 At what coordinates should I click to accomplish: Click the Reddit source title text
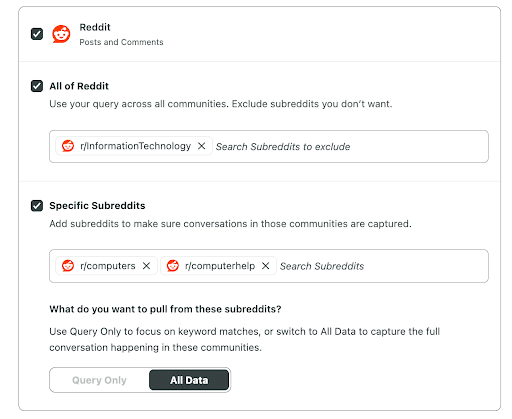pyautogui.click(x=95, y=27)
